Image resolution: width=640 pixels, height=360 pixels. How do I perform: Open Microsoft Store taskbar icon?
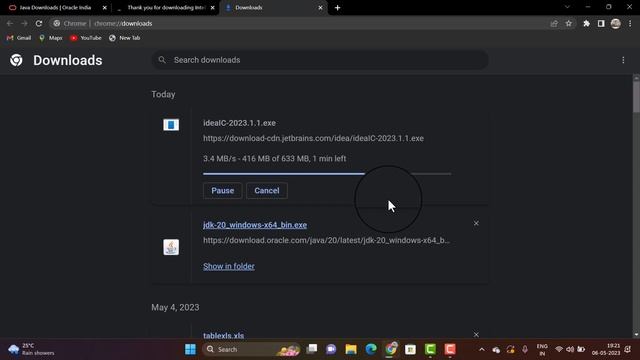(x=410, y=349)
